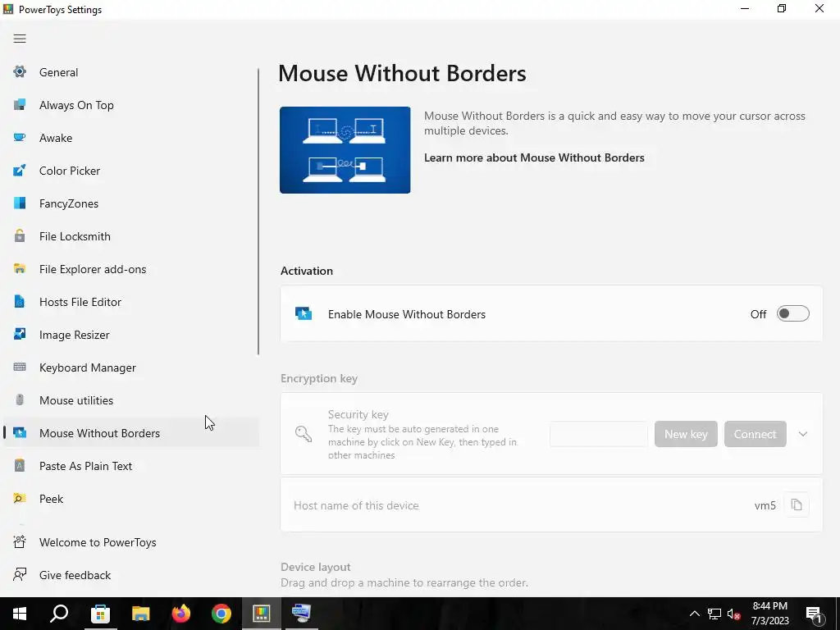Viewport: 840px width, 630px height.
Task: Click the Enable Mouse Without Borders row icon
Action: [x=304, y=313]
